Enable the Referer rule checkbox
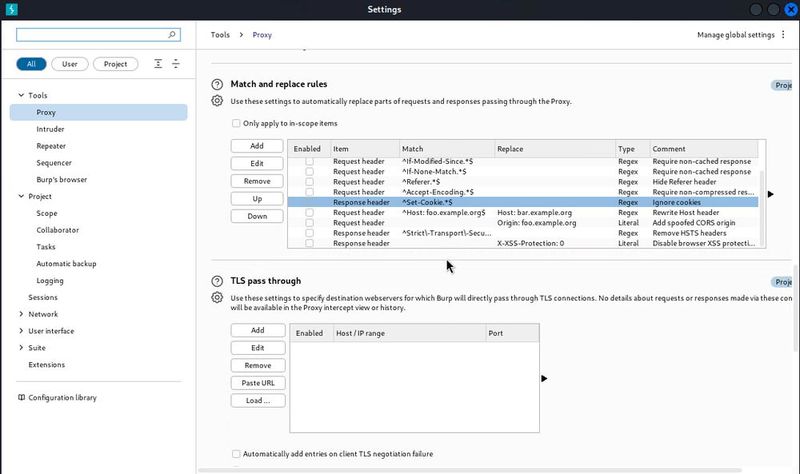Viewport: 800px width, 474px height. pos(309,182)
